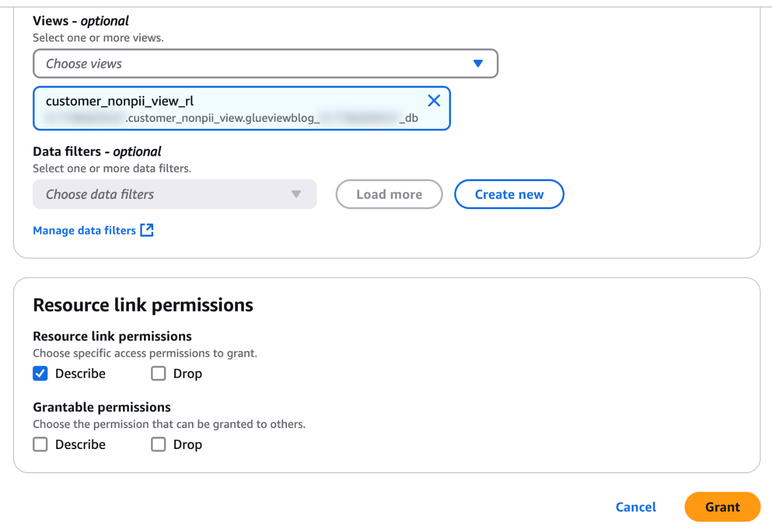Remove the customer_nonpii_view_rl selected view
This screenshot has height=532, width=772.
pos(434,101)
